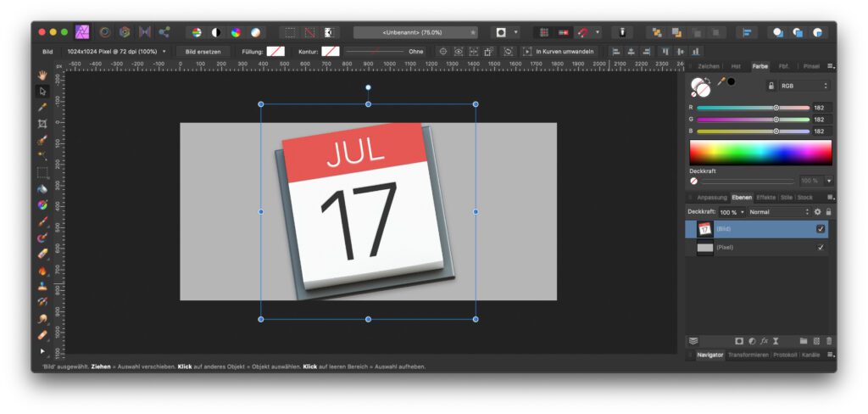The width and height of the screenshot is (868, 414).
Task: Select the Flood Select wand tool
Action: pyautogui.click(x=42, y=156)
